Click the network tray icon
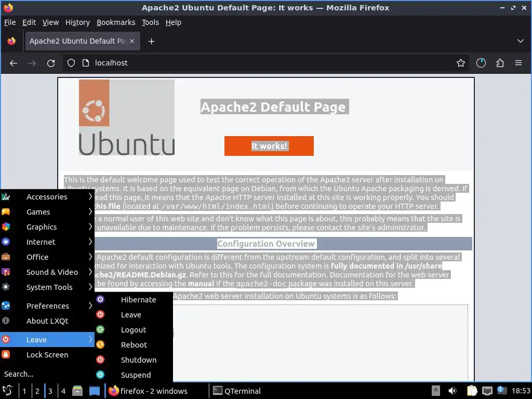The image size is (532, 399). [x=487, y=391]
